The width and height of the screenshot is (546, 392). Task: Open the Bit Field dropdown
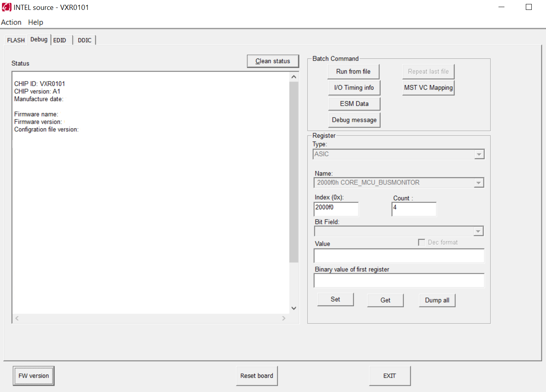478,231
